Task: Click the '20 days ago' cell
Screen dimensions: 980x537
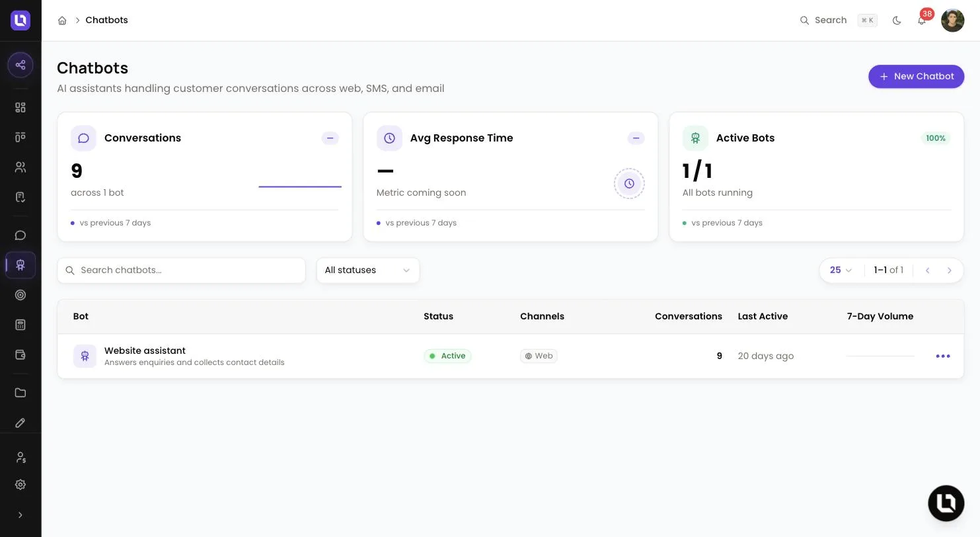Action: click(x=766, y=356)
